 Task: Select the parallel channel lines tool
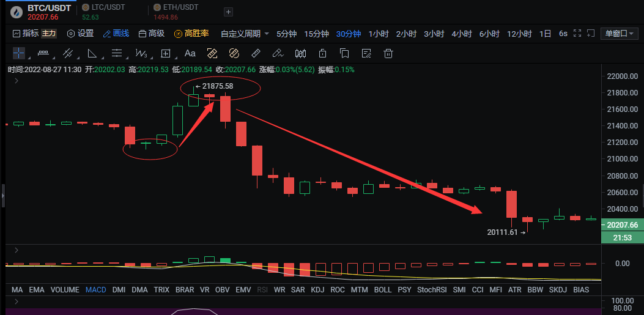tap(68, 53)
